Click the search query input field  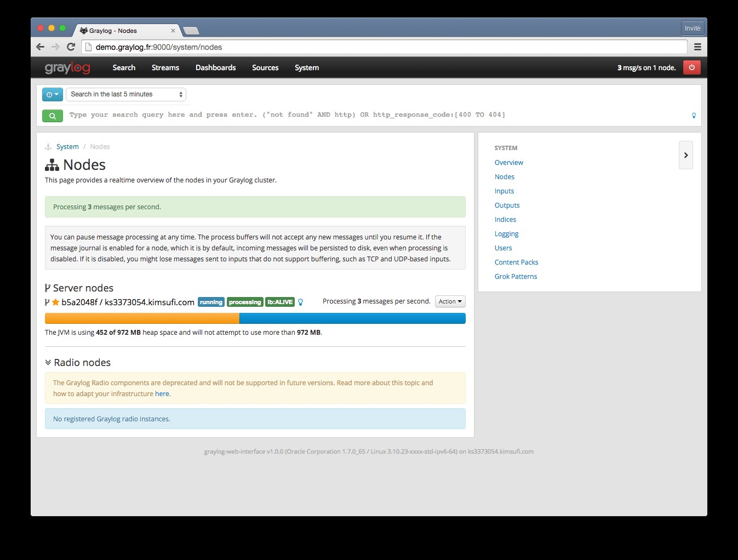pos(329,115)
